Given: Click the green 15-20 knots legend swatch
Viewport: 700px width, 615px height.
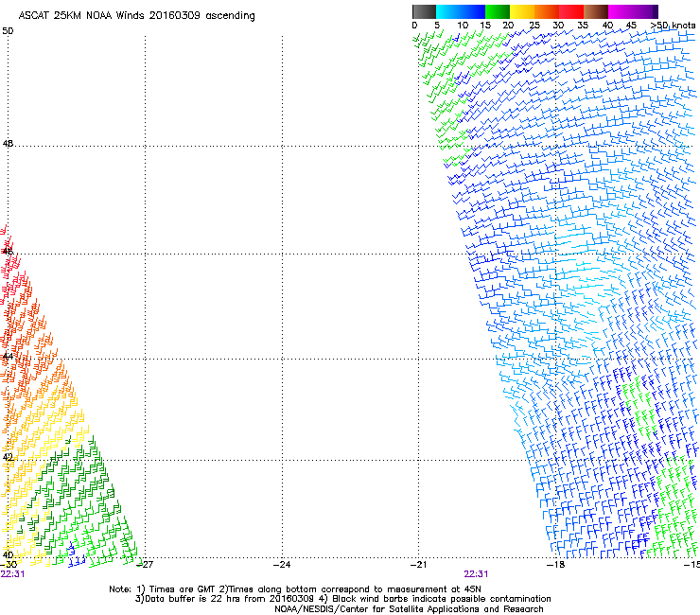Looking at the screenshot, I should click(x=498, y=11).
